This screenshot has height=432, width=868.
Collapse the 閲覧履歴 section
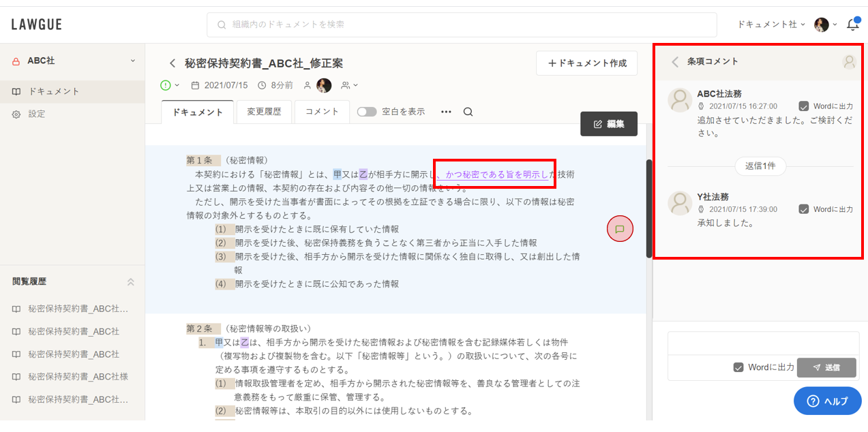pyautogui.click(x=131, y=281)
